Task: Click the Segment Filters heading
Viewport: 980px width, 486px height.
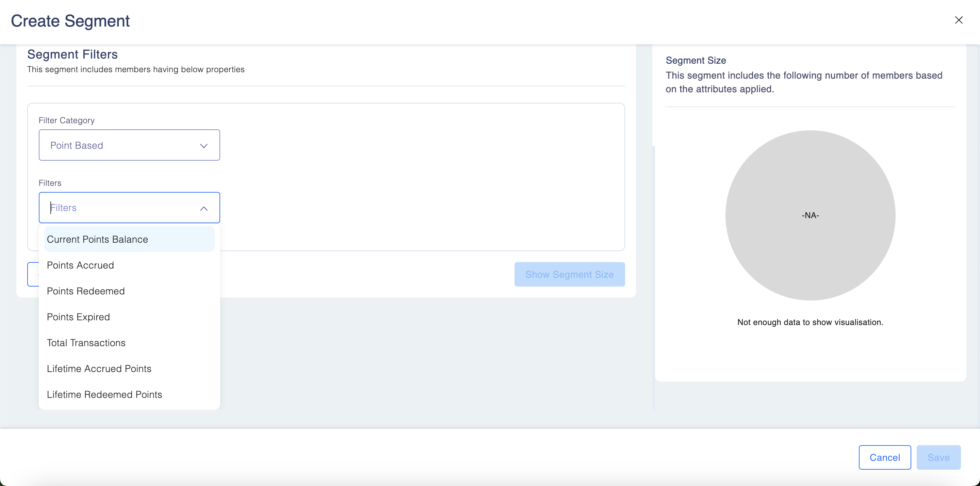Action: point(72,54)
